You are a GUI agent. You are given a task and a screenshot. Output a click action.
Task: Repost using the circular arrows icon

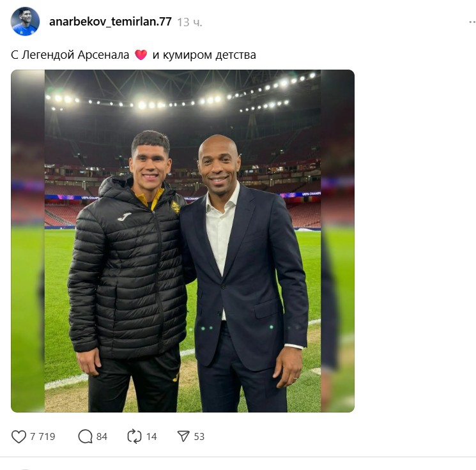tap(134, 436)
